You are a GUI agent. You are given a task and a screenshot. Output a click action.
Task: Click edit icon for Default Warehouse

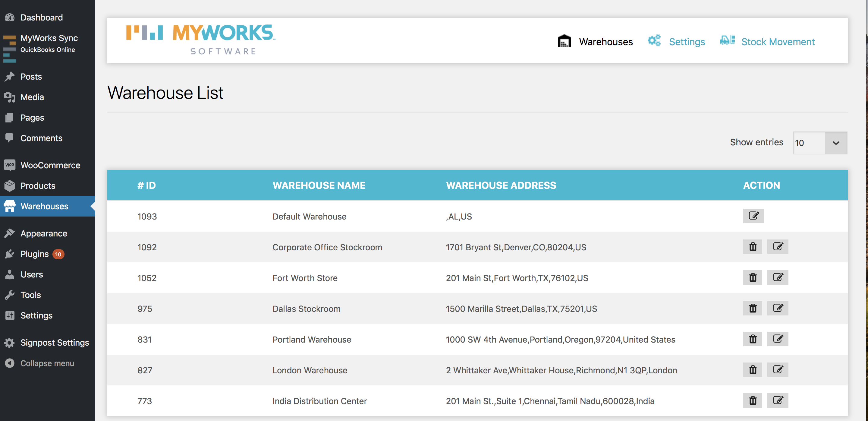753,216
